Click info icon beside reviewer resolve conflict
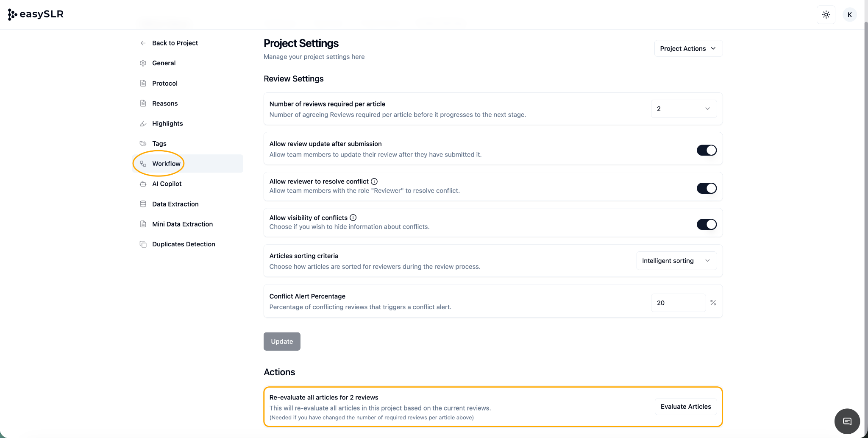Image resolution: width=868 pixels, height=438 pixels. click(374, 181)
